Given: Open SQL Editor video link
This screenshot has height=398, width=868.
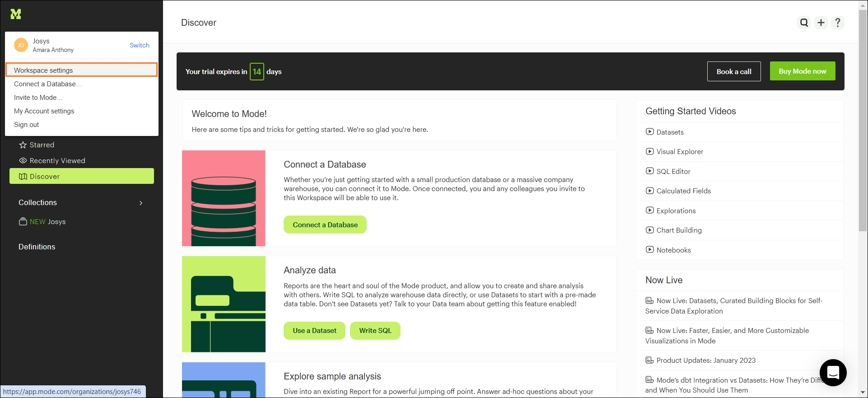Looking at the screenshot, I should (x=673, y=172).
